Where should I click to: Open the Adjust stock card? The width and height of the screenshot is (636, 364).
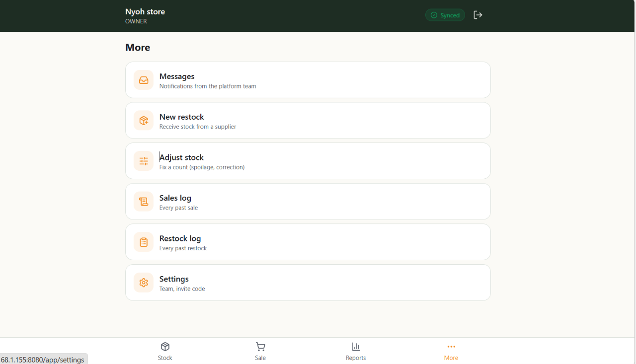tap(308, 161)
